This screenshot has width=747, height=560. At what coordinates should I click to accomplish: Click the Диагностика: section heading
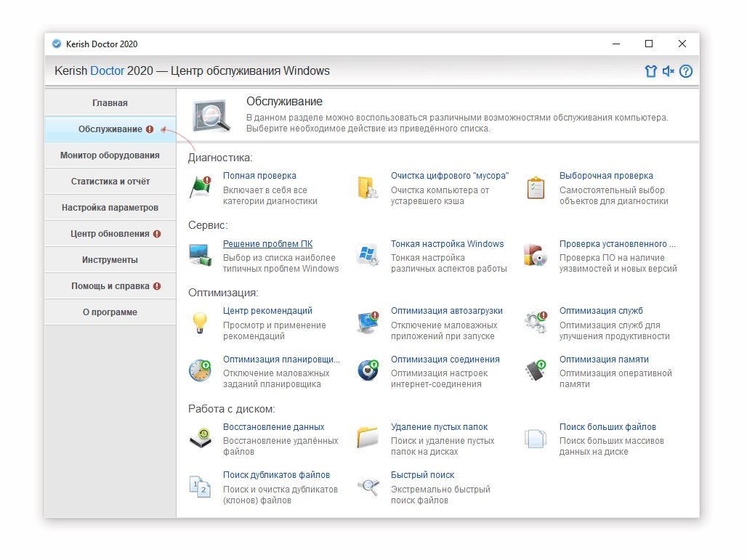(220, 158)
